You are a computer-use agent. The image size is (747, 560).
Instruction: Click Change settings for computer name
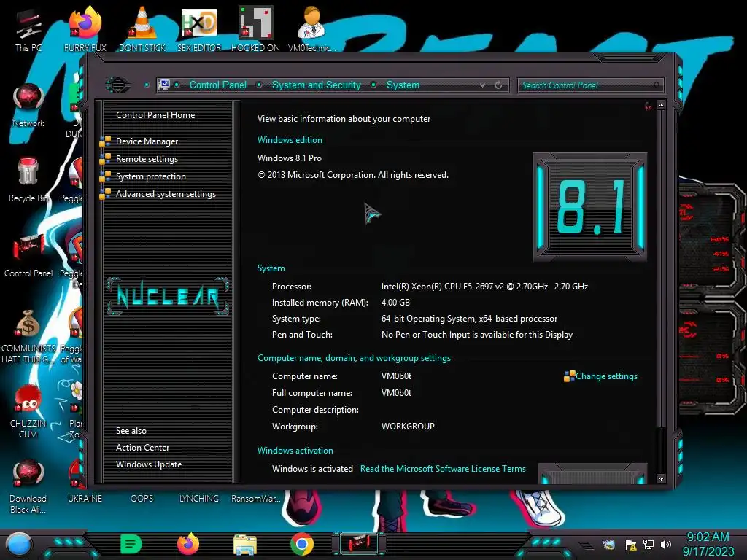point(606,376)
